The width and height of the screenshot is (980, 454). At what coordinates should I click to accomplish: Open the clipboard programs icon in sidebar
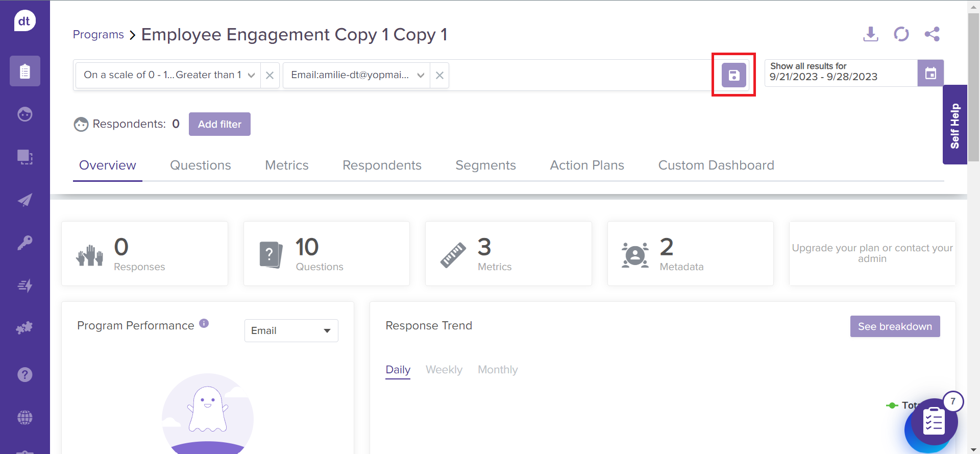[24, 71]
